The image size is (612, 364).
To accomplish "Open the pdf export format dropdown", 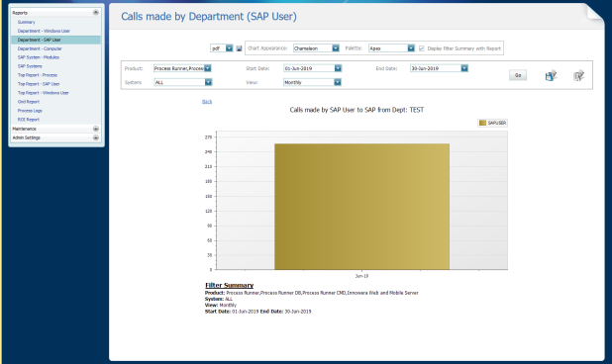I will coord(229,48).
